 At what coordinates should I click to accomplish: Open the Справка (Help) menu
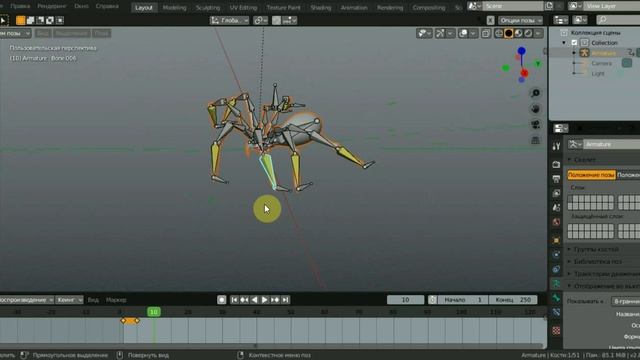107,6
